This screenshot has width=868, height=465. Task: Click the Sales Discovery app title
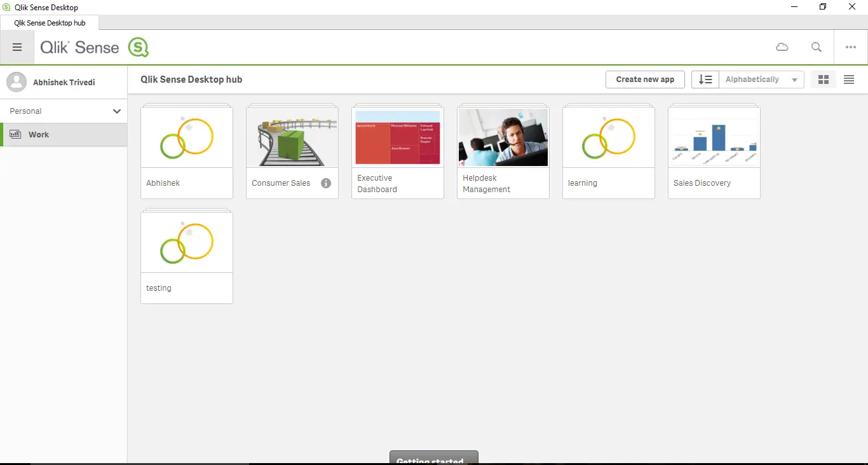702,183
